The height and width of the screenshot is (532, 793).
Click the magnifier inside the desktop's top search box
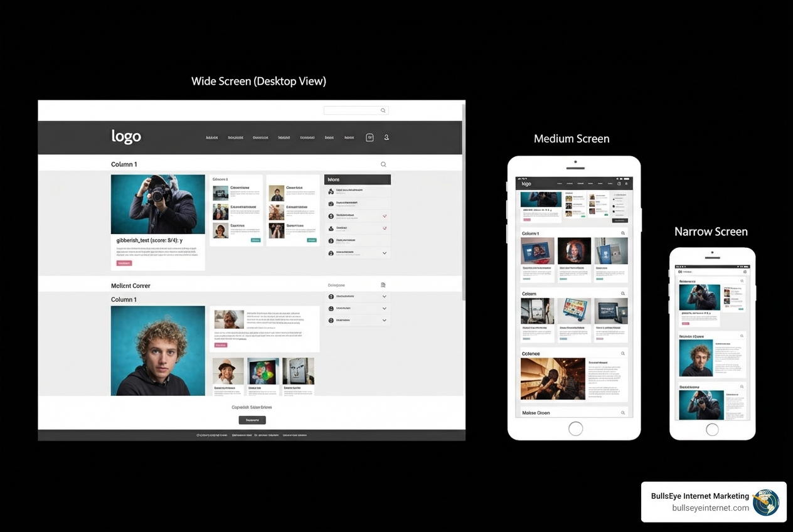point(383,110)
